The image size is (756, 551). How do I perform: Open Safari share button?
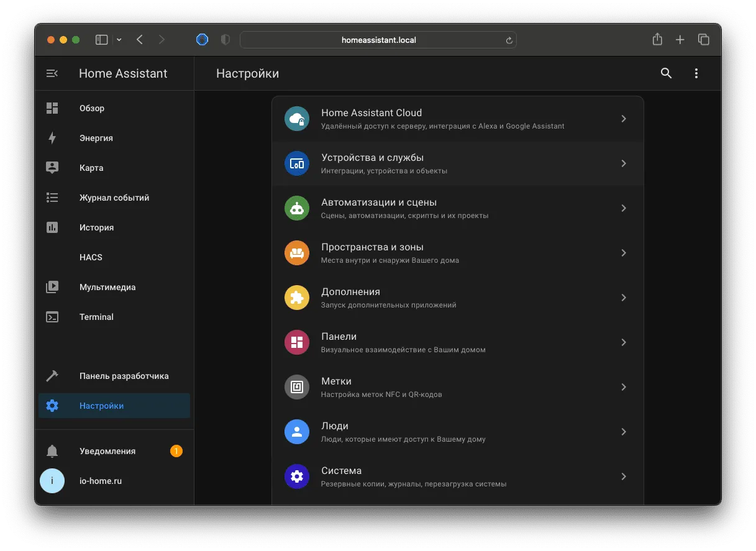pyautogui.click(x=657, y=39)
